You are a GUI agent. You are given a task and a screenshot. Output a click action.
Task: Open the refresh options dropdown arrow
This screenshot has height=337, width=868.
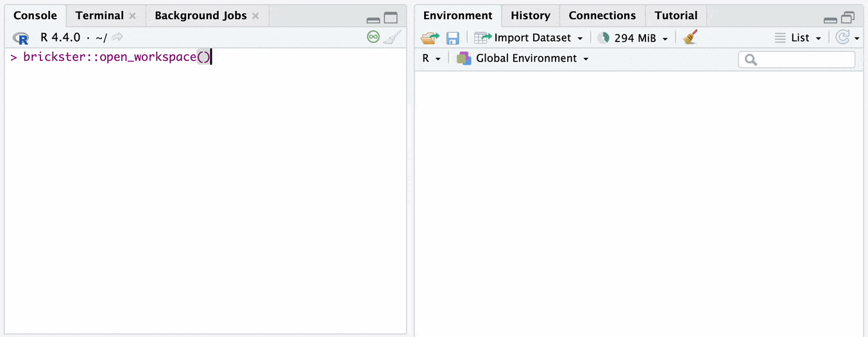[857, 39]
